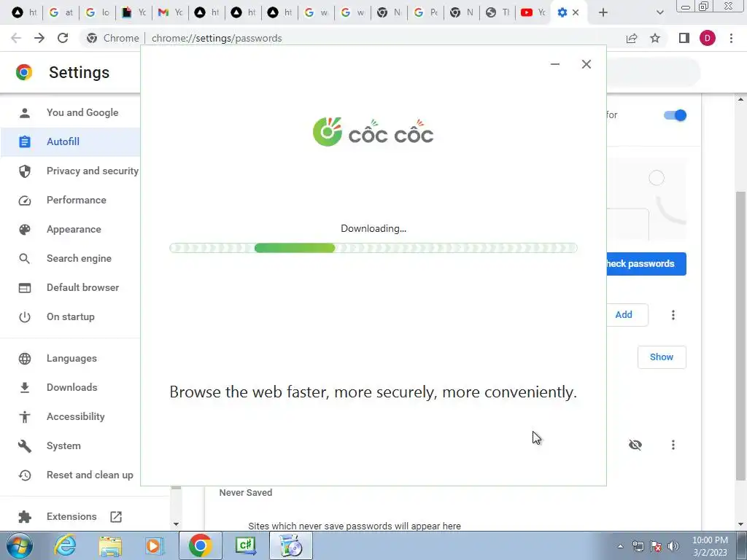
Task: Click Add to add a password
Action: [627, 315]
